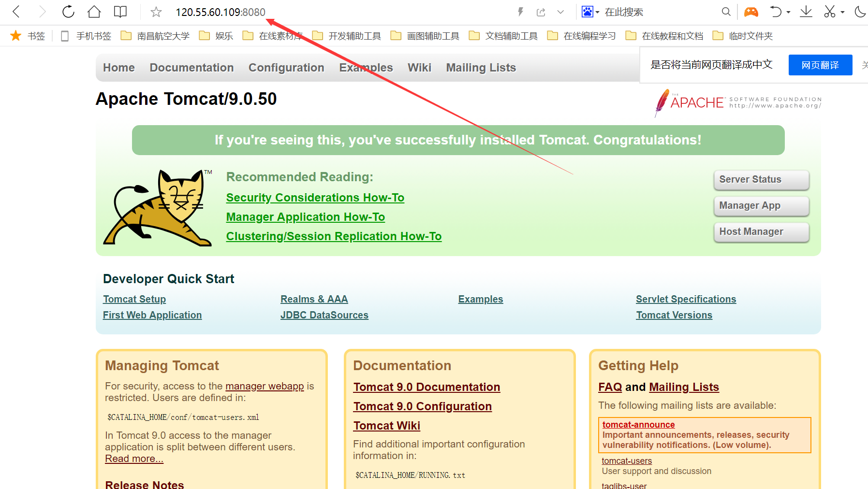Open the Baidu search engine selector
The height and width of the screenshot is (489, 868).
coord(590,12)
